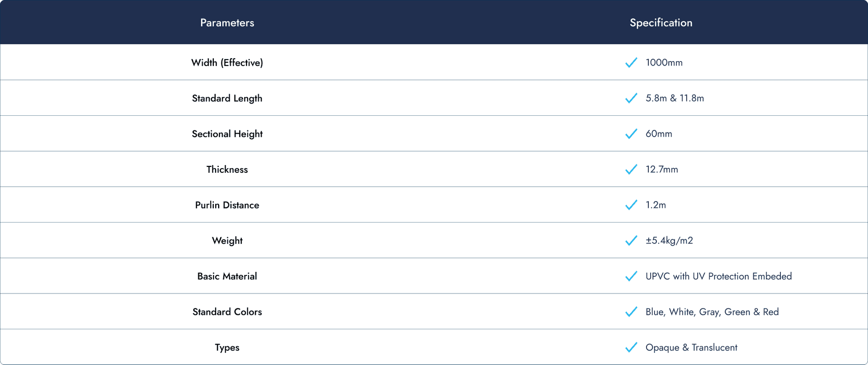Click checkmark beside UPVC with UV Protection
Image resolution: width=868 pixels, height=365 pixels.
631,276
